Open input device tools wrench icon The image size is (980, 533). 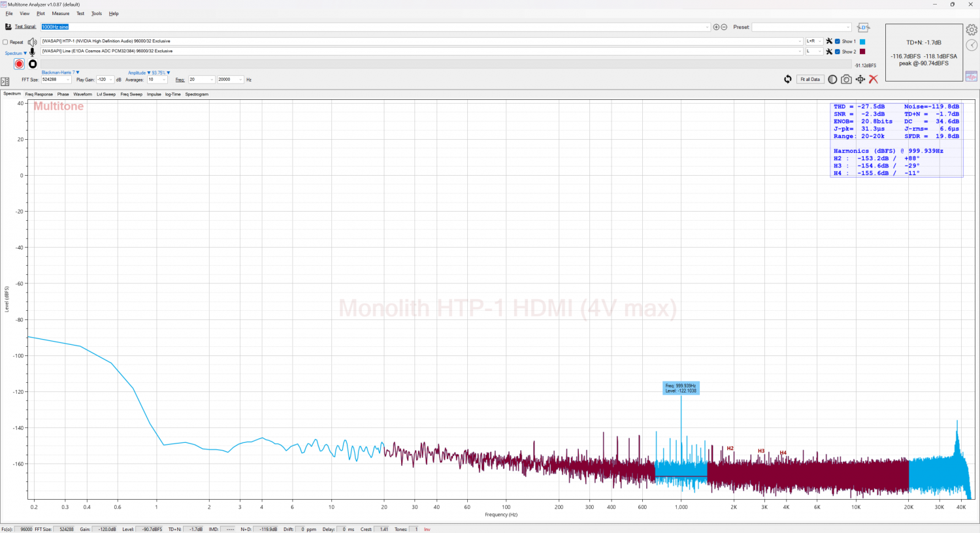[829, 52]
